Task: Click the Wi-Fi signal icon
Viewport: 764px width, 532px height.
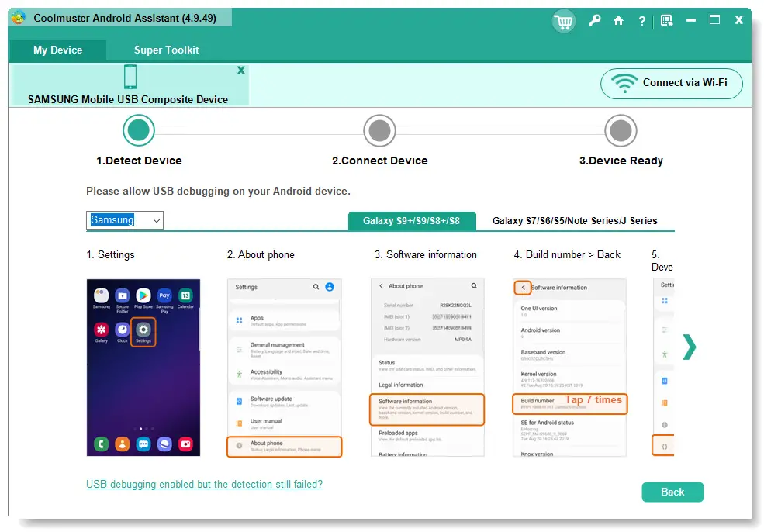Action: pyautogui.click(x=624, y=83)
